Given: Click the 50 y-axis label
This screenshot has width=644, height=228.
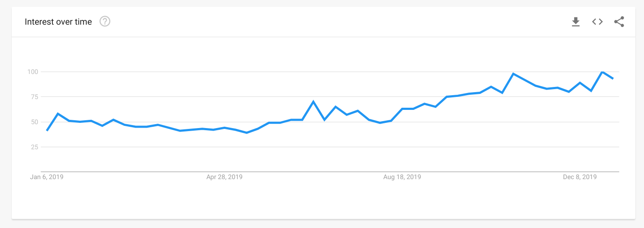Looking at the screenshot, I should (35, 122).
